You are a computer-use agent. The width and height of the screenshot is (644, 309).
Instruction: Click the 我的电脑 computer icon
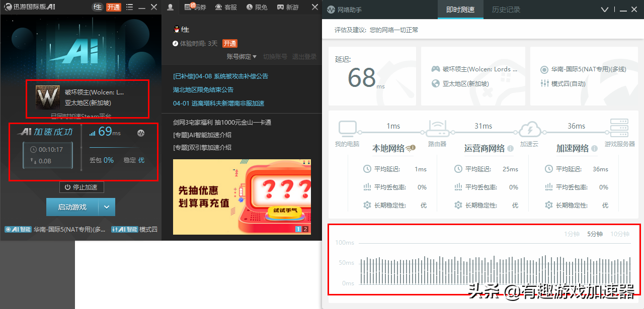(x=348, y=129)
